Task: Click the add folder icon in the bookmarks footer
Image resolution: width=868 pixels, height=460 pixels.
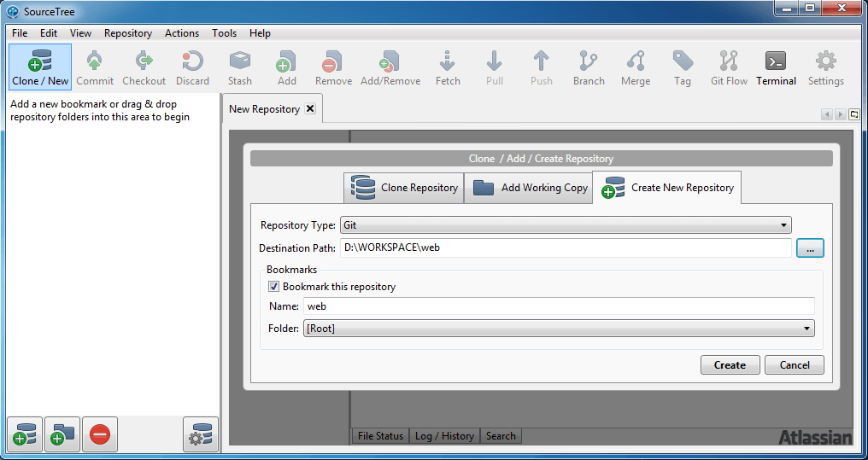Action: coord(62,434)
